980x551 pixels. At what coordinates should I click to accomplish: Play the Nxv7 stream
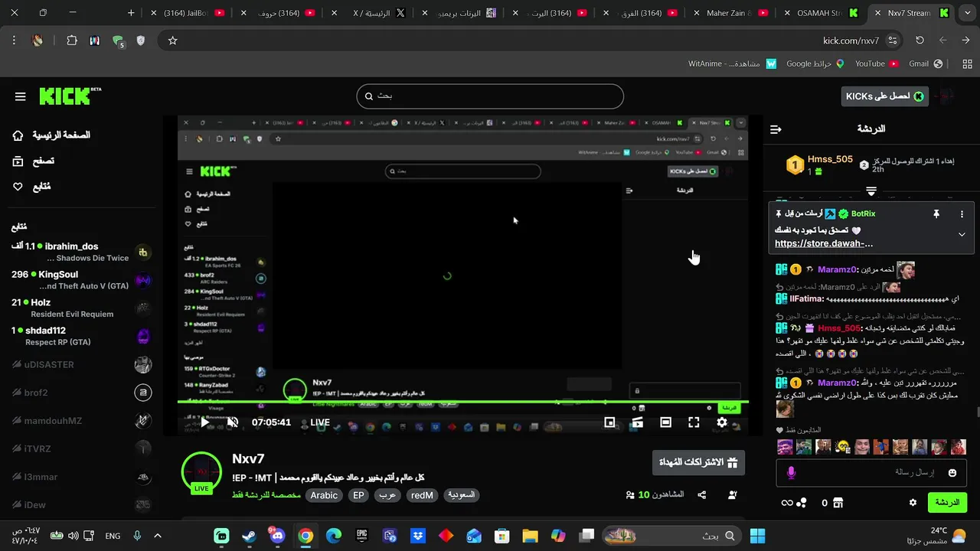click(204, 422)
